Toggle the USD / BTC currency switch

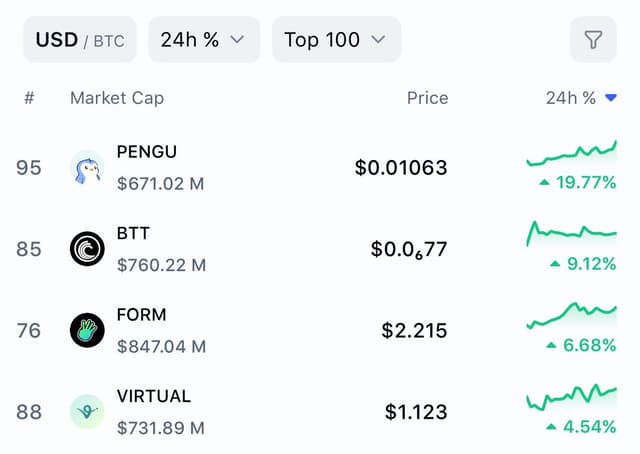click(x=80, y=40)
